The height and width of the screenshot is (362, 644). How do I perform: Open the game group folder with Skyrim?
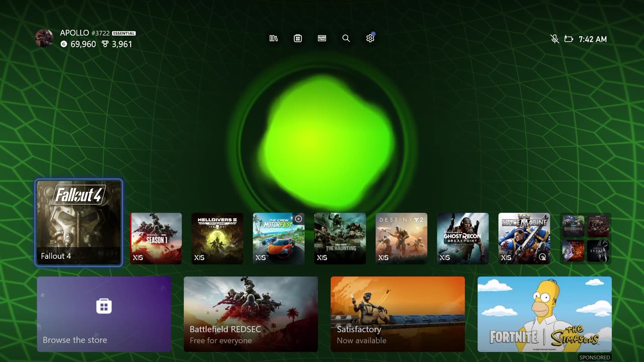pos(586,238)
